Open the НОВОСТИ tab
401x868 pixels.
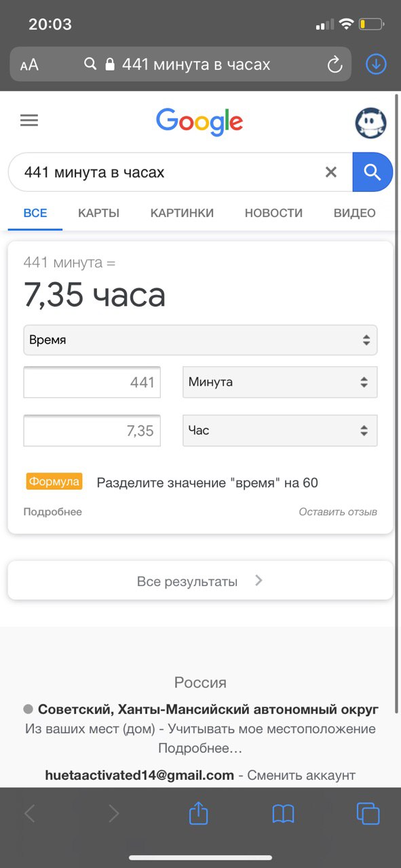273,213
